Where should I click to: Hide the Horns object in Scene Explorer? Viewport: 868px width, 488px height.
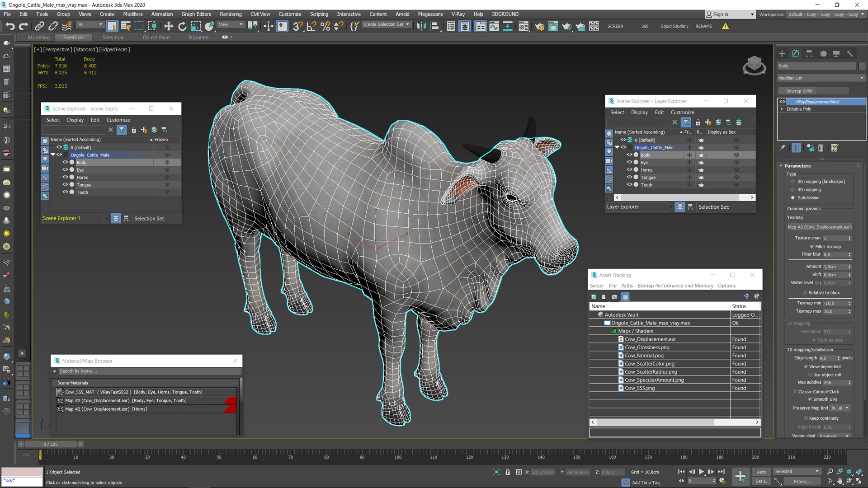[x=65, y=177]
